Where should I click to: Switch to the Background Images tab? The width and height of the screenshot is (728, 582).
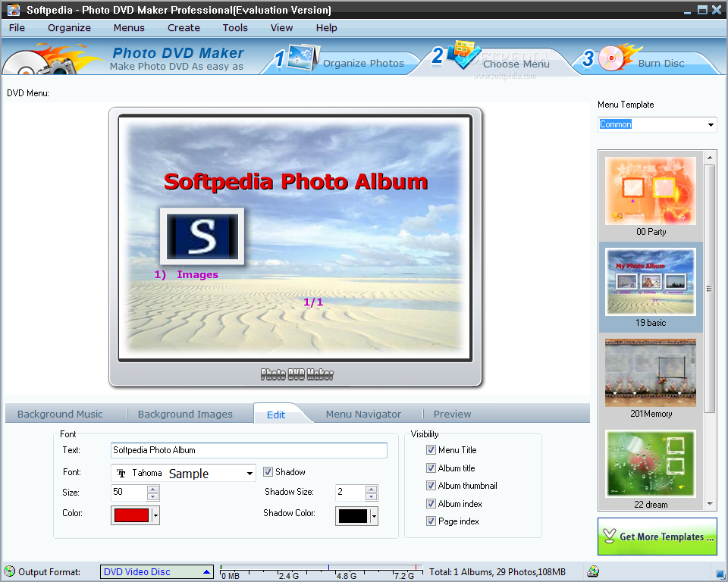click(x=185, y=414)
